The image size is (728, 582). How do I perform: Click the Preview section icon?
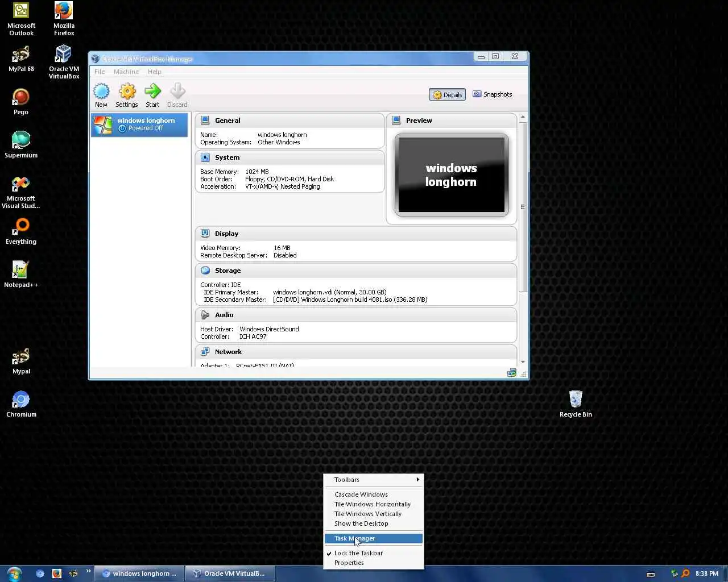pyautogui.click(x=396, y=120)
